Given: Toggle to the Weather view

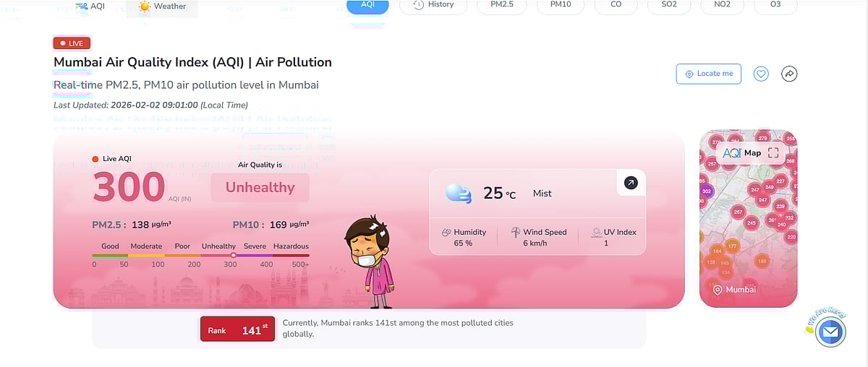Looking at the screenshot, I should click(162, 7).
